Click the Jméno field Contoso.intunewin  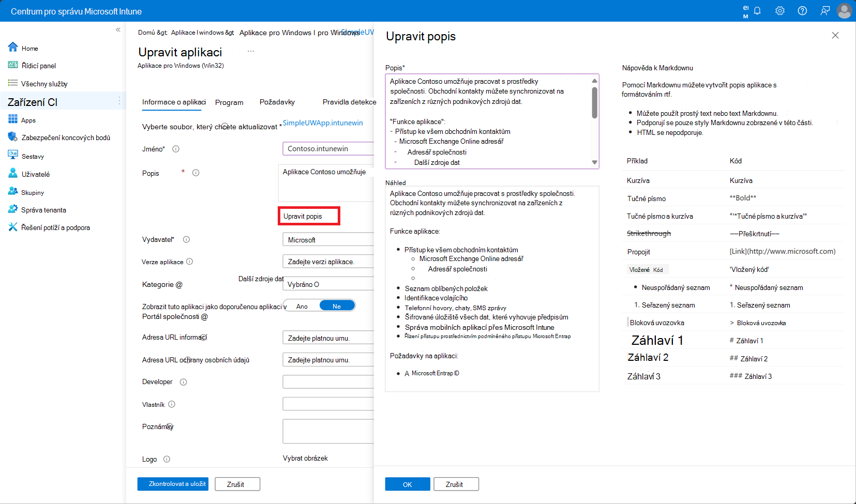tap(328, 148)
